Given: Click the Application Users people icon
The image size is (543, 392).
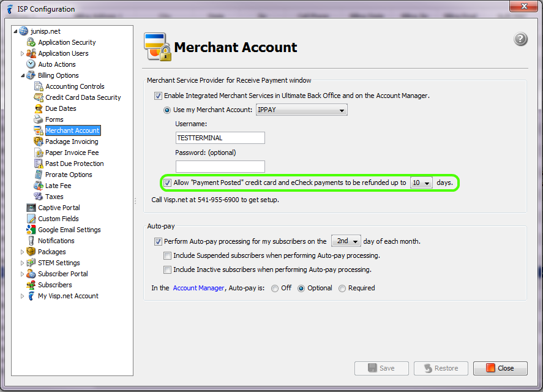Looking at the screenshot, I should (31, 53).
